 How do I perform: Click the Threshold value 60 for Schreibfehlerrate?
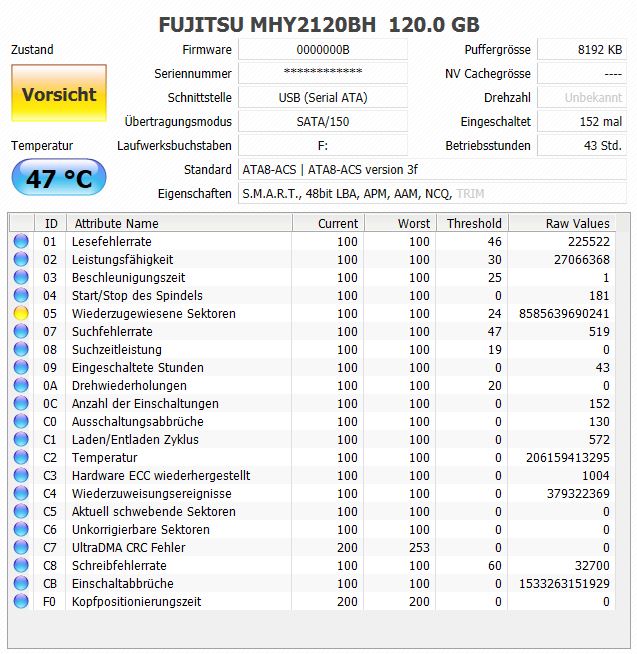point(495,565)
